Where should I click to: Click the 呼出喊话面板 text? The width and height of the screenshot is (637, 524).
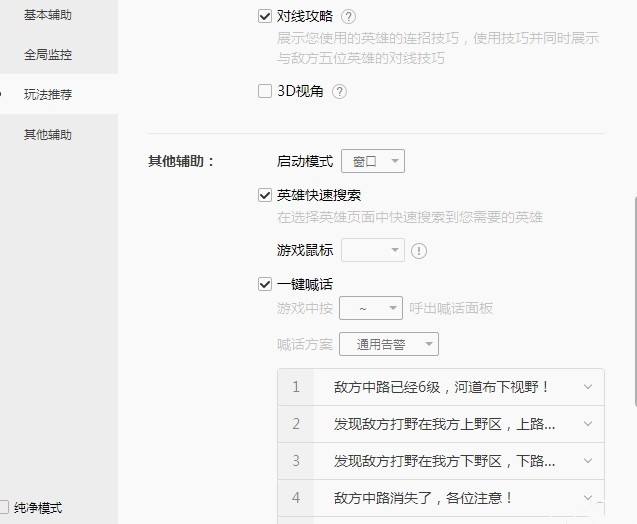pyautogui.click(x=451, y=308)
